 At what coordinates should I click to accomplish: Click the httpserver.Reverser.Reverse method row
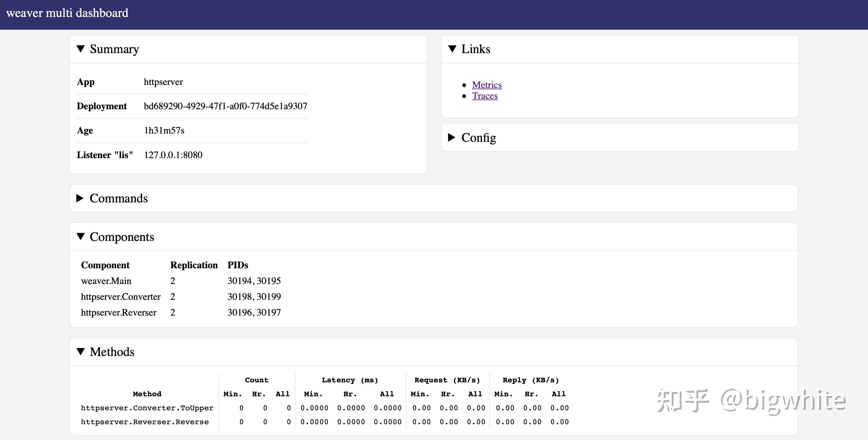tap(145, 422)
